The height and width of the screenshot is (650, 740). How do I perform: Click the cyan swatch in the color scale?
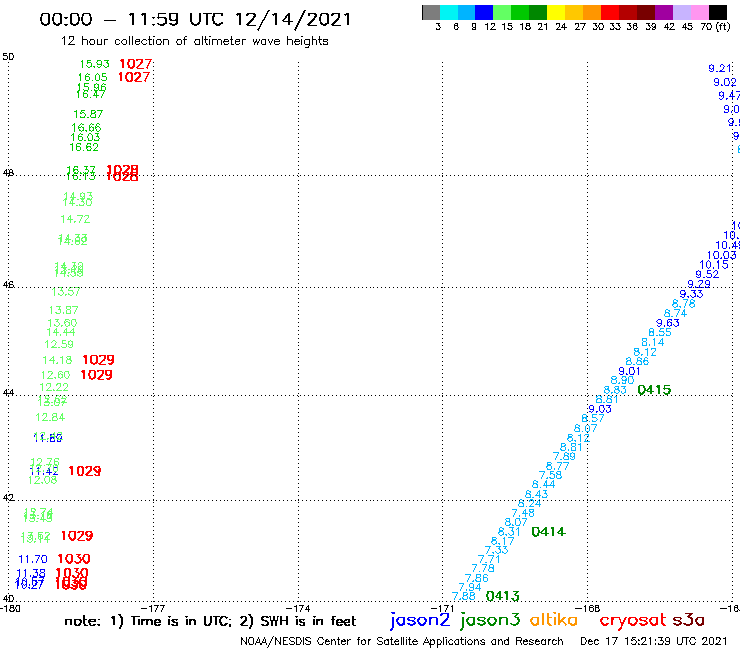pos(449,12)
